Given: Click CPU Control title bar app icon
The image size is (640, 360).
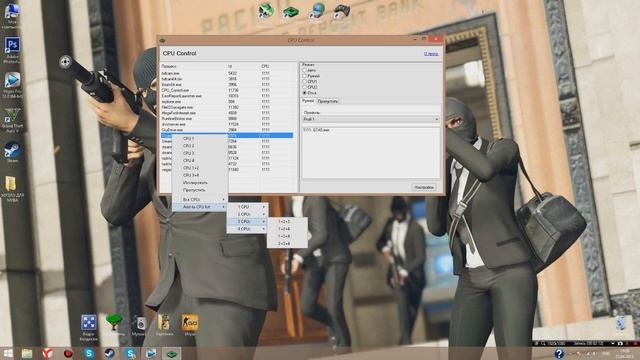Looking at the screenshot, I should point(162,40).
